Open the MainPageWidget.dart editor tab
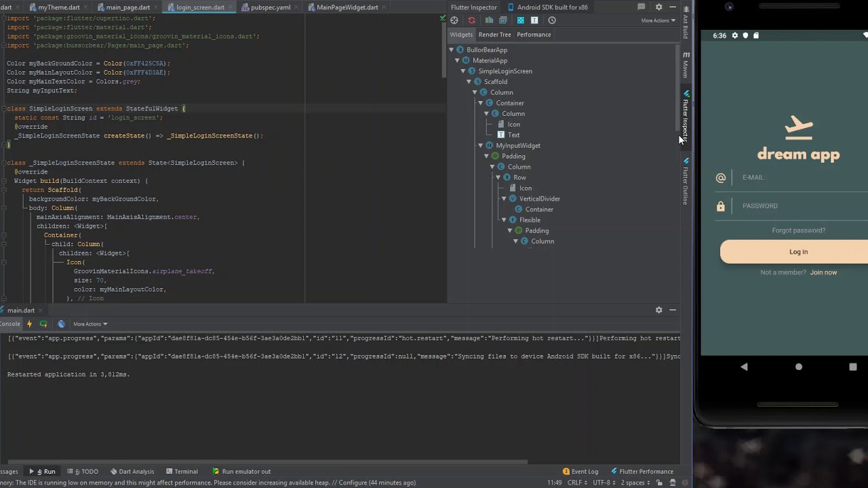This screenshot has height=488, width=868. pos(347,7)
